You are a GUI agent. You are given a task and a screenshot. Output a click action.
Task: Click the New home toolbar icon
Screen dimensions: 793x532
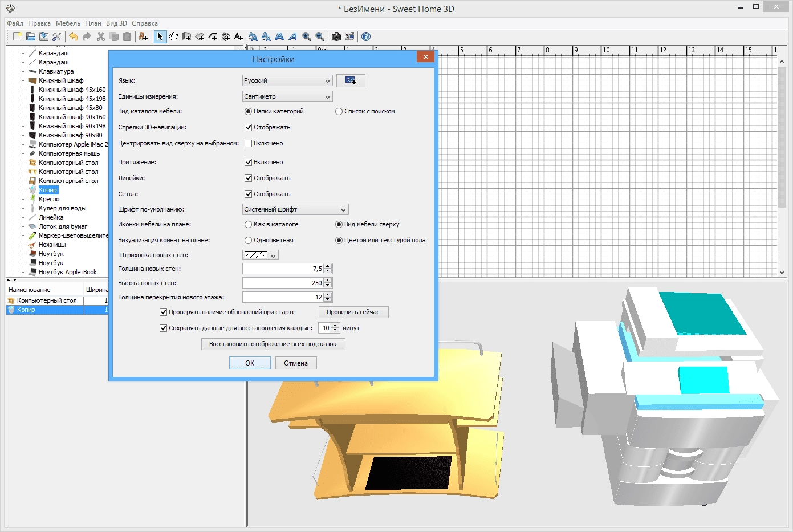(x=17, y=36)
